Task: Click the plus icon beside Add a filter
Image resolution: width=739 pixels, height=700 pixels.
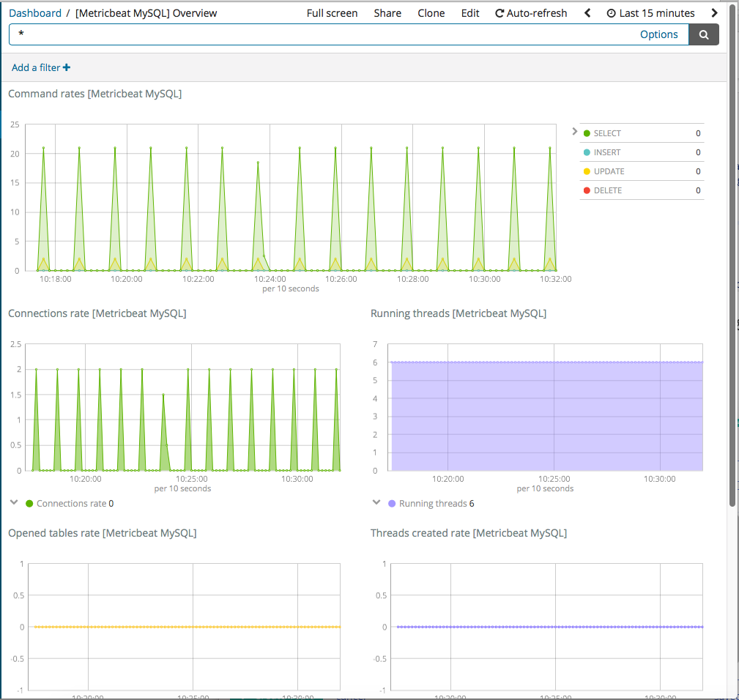Action: 67,67
